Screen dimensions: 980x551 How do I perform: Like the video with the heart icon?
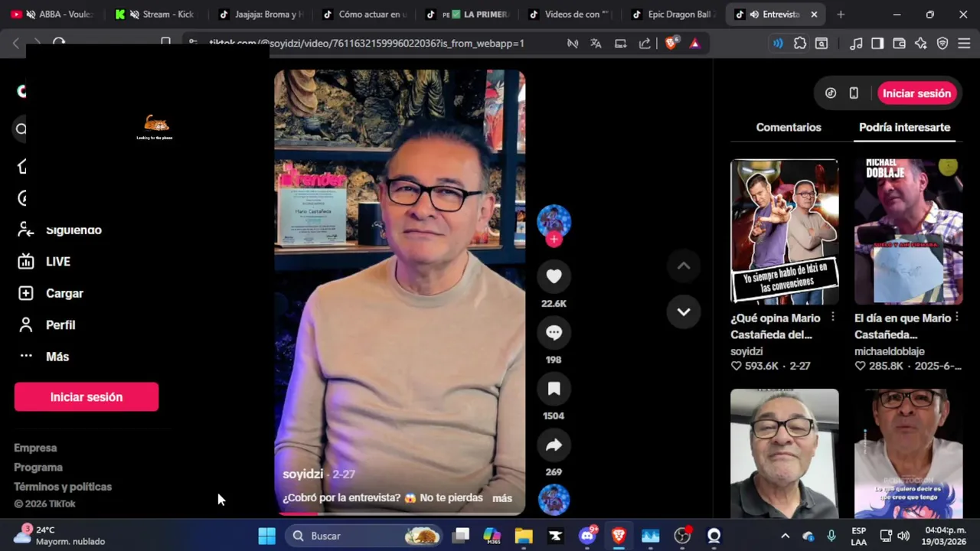coord(554,276)
